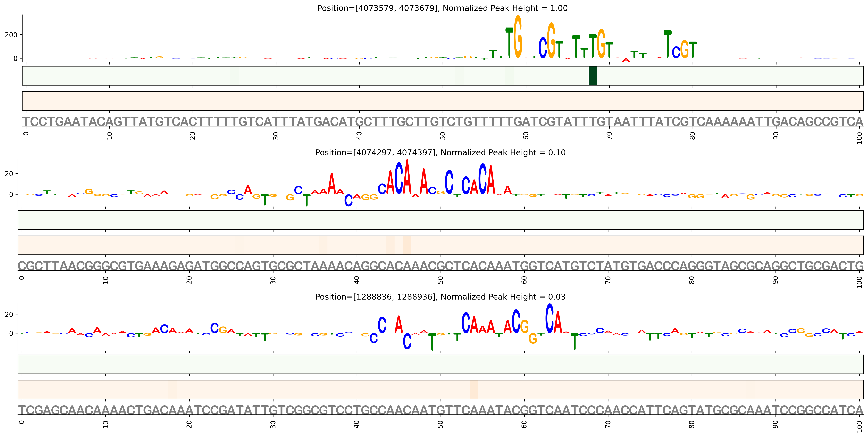Click the dark green heatmap cell in top panel
This screenshot has height=437, width=868.
click(x=593, y=76)
